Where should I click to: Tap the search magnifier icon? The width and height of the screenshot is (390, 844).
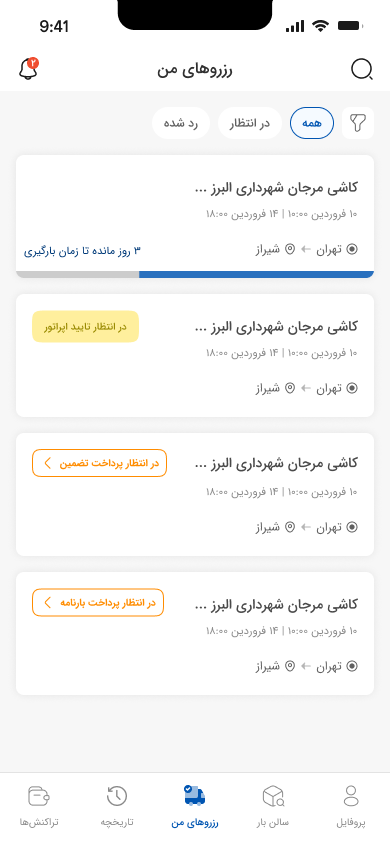click(x=361, y=69)
